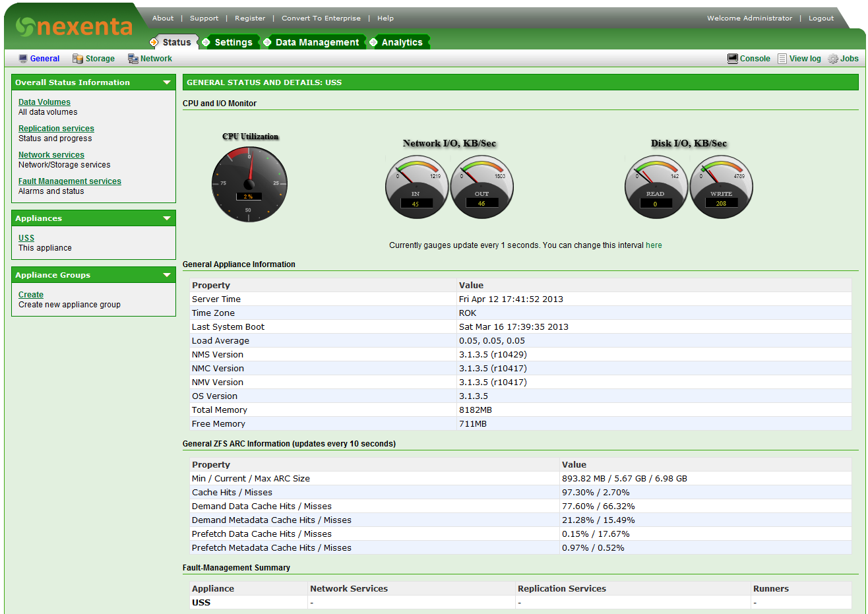Click the Load Average value
868x614 pixels.
pos(492,341)
